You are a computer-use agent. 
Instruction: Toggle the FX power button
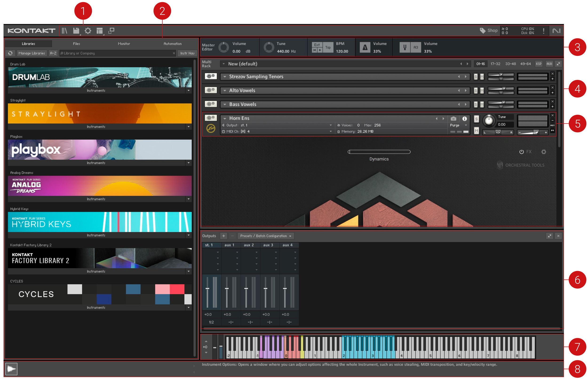point(521,152)
